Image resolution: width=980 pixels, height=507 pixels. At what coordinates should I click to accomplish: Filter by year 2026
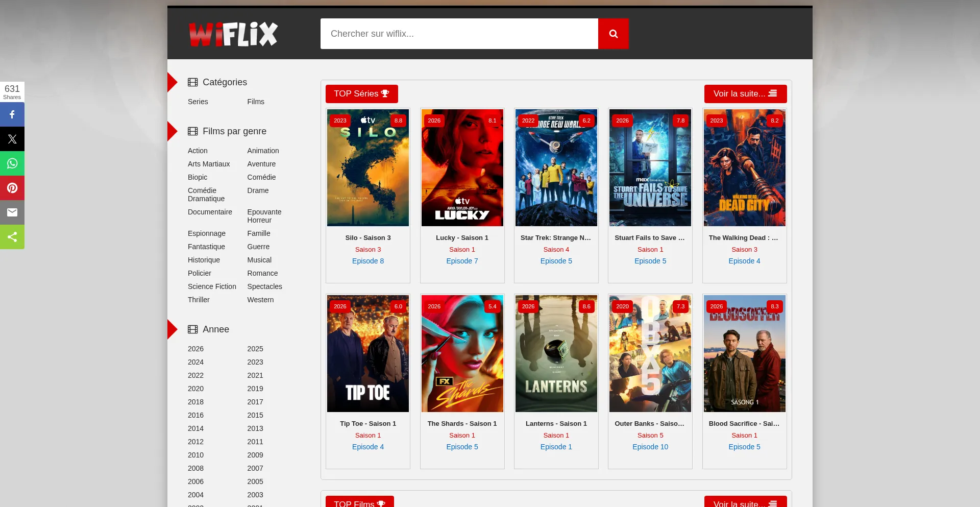[195, 349]
